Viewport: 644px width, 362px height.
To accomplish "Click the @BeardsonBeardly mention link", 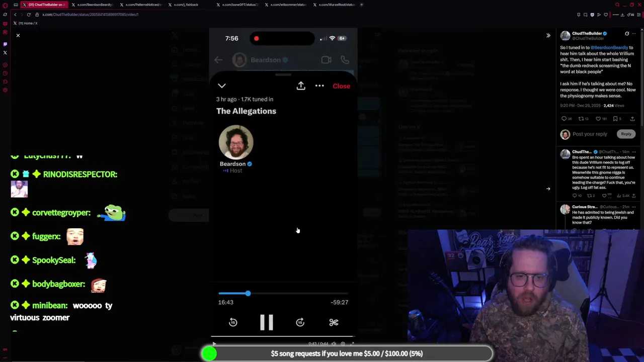I will point(609,48).
